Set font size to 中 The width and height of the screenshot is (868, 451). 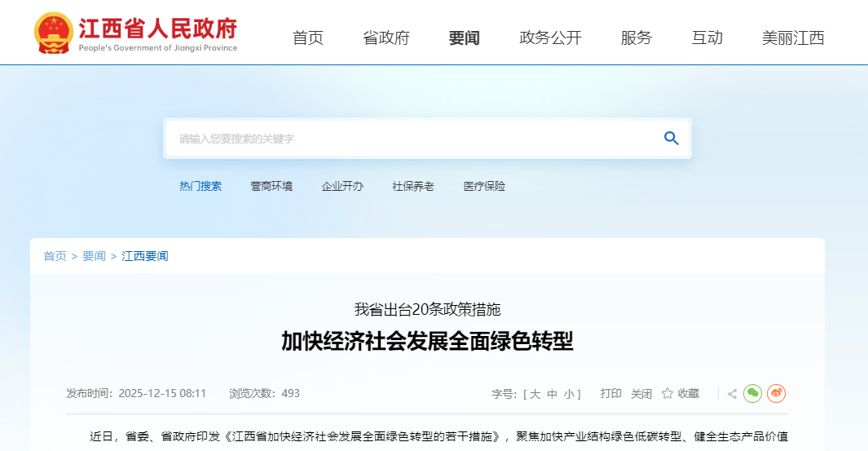point(552,394)
